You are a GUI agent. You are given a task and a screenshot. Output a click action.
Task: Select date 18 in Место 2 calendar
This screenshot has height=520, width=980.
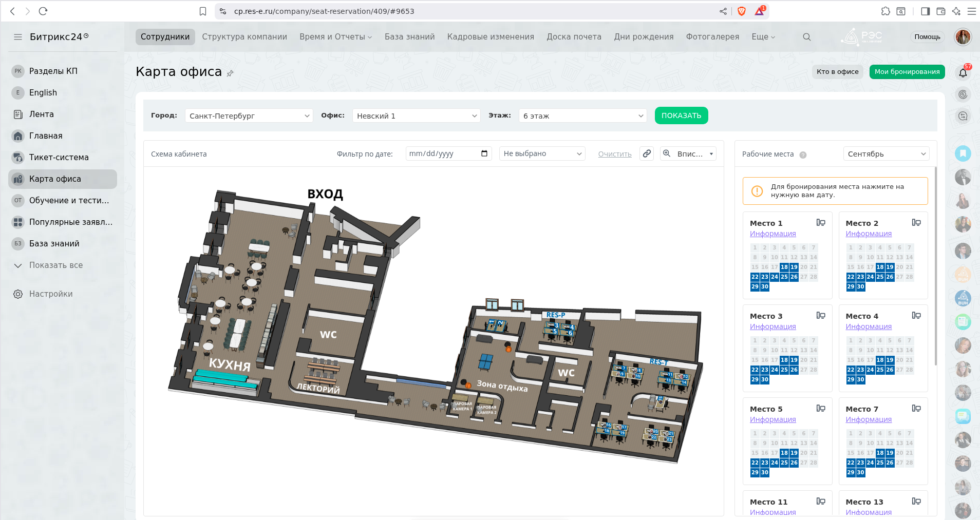[880, 267]
